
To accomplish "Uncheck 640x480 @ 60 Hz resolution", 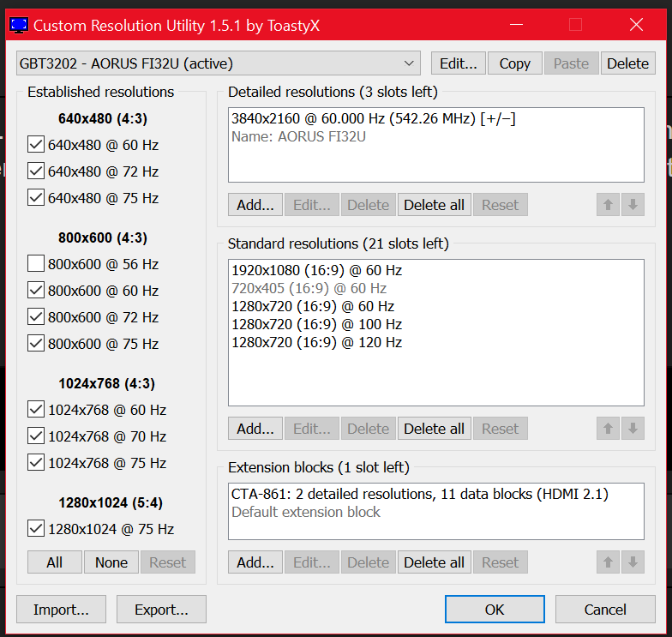I will click(x=36, y=145).
